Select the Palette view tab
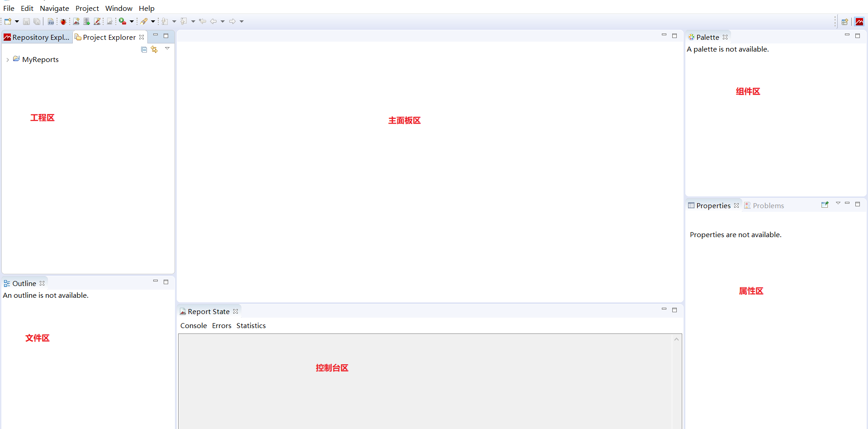 [x=708, y=37]
